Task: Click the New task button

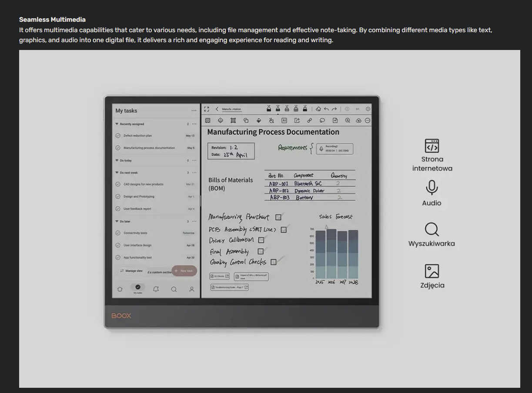Action: [184, 271]
